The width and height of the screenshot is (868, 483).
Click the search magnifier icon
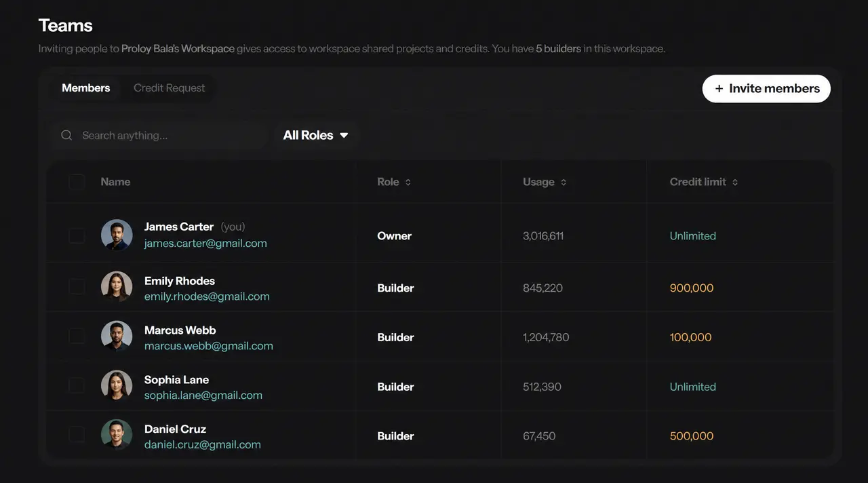[66, 135]
